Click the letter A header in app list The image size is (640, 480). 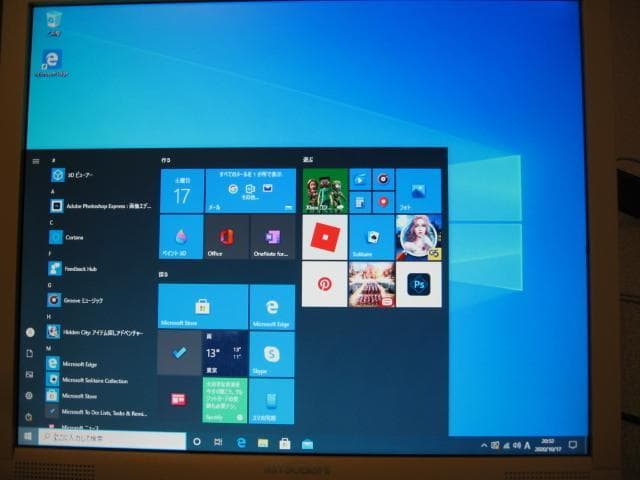[x=52, y=191]
